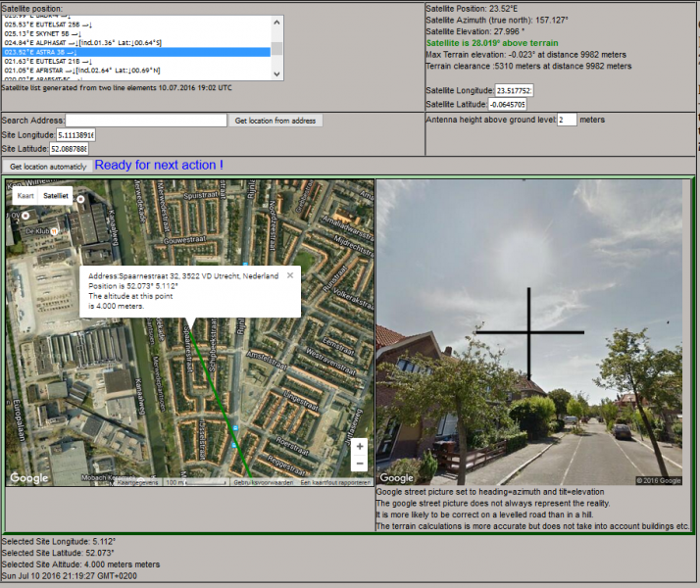
Task: Switch map to Kaart view
Action: click(25, 195)
